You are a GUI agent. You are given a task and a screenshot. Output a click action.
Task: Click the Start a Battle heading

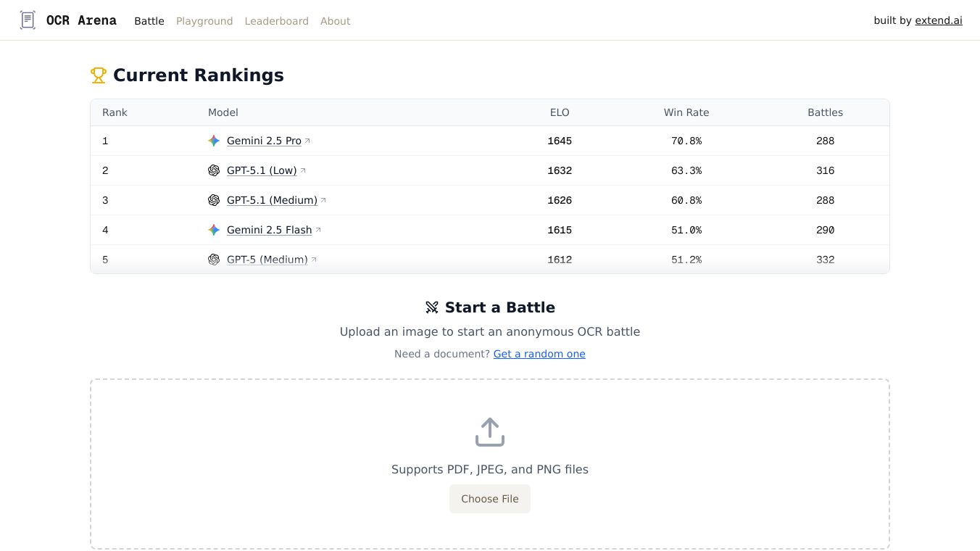click(500, 307)
